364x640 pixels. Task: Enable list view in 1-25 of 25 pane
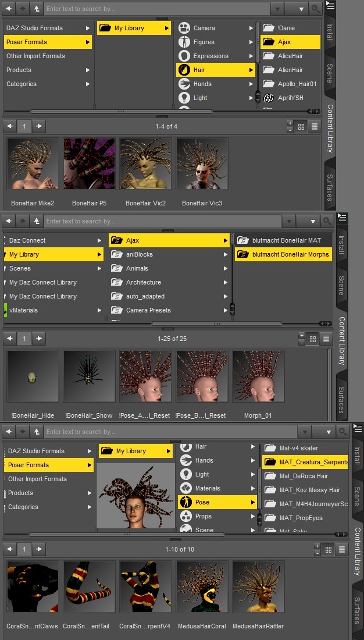pyautogui.click(x=326, y=339)
